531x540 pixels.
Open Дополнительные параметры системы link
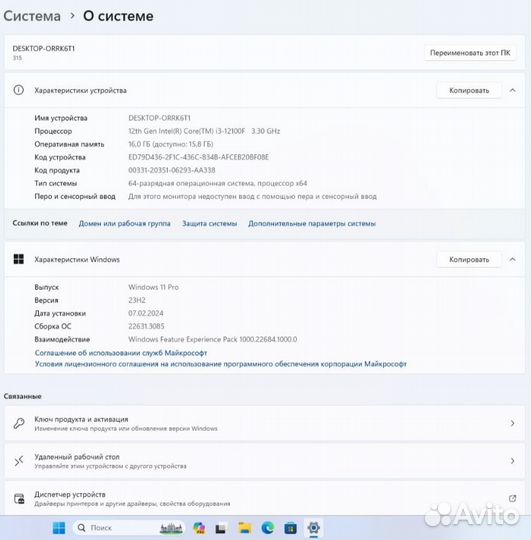312,224
